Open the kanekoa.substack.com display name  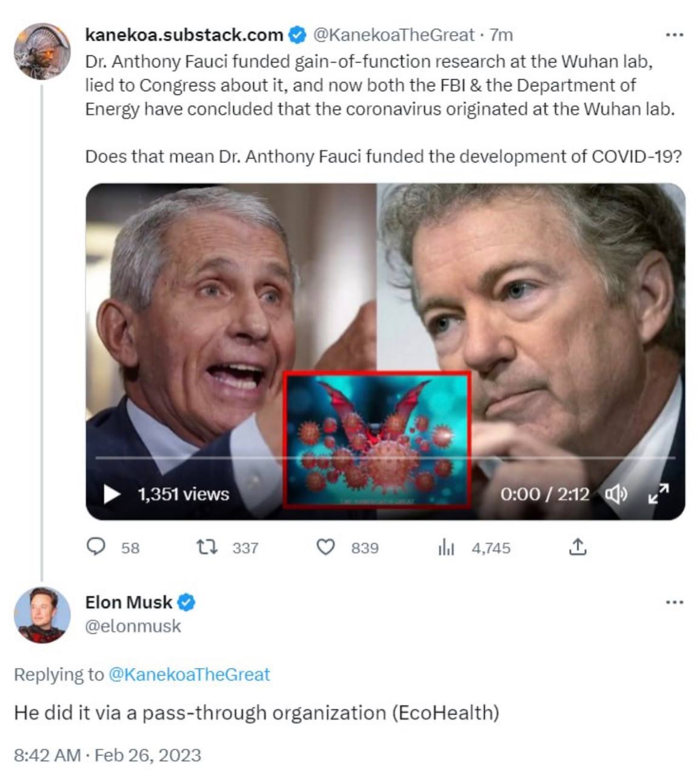coord(184,35)
